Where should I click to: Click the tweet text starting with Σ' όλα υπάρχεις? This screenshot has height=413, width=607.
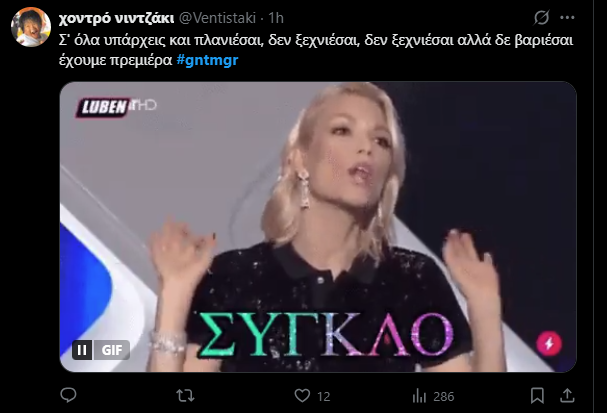tap(316, 50)
